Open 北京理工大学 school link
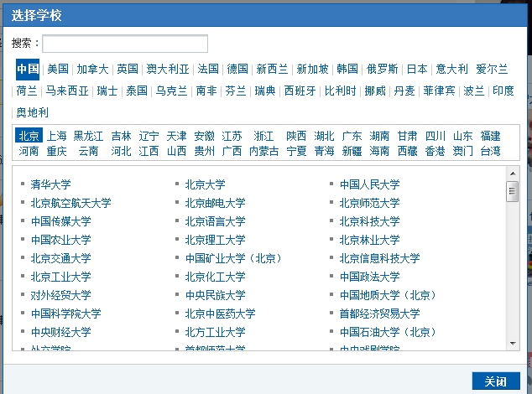 pyautogui.click(x=215, y=240)
